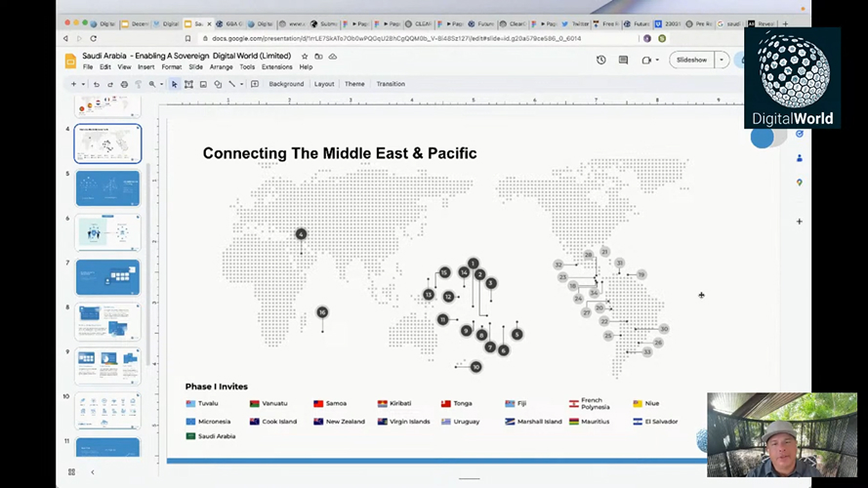Image resolution: width=868 pixels, height=488 pixels.
Task: Activate the Select cursor tool
Action: 175,84
